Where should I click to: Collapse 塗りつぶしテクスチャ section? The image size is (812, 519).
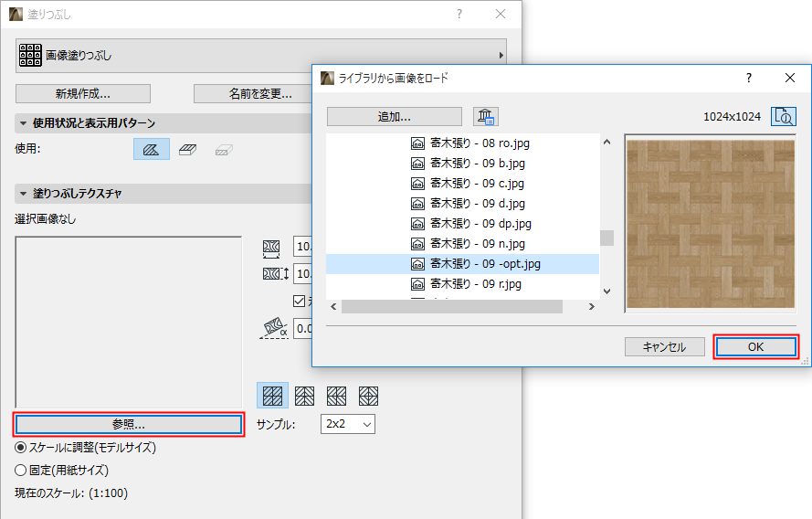click(23, 194)
